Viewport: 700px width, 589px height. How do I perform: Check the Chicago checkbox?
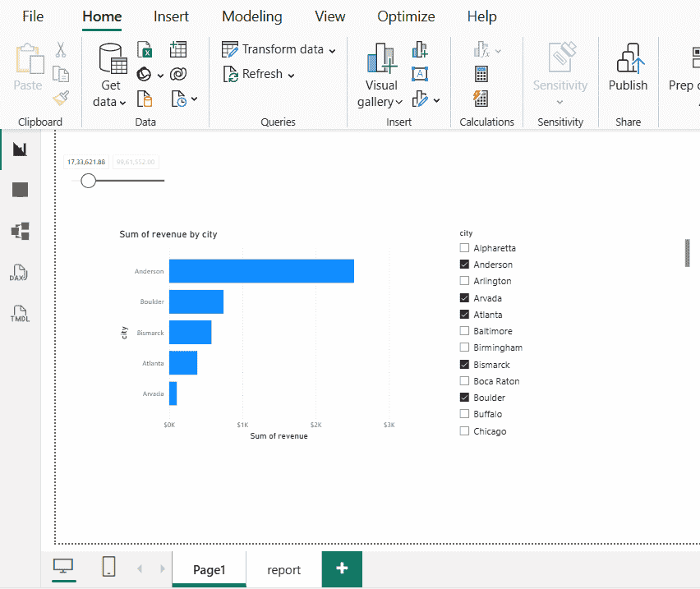(464, 430)
